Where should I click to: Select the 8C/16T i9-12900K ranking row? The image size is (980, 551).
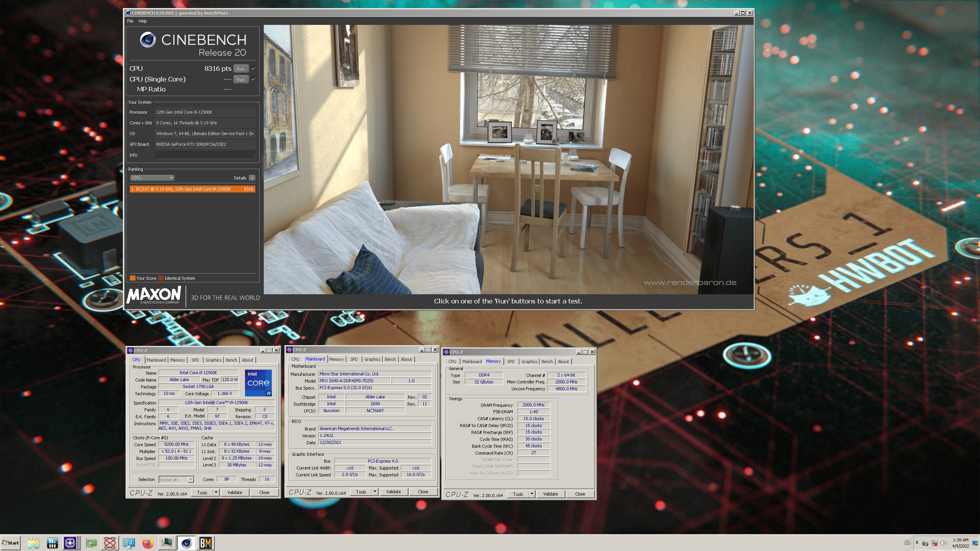(x=192, y=189)
